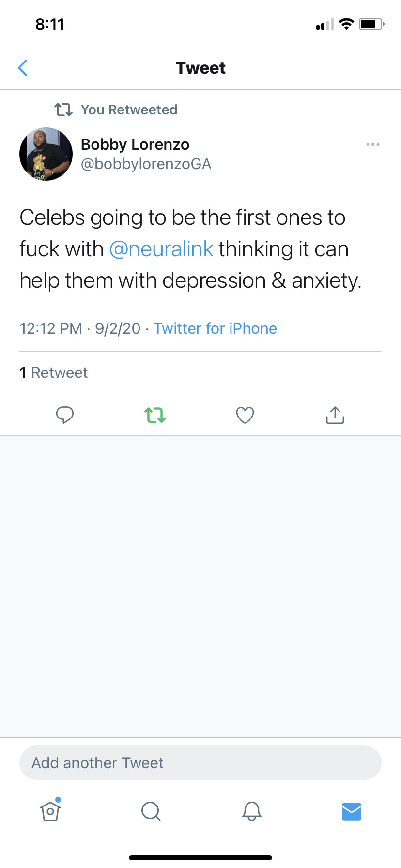Image resolution: width=401 pixels, height=868 pixels.
Task: Tap the @bobbylorenzoGA handle
Action: pos(146,164)
